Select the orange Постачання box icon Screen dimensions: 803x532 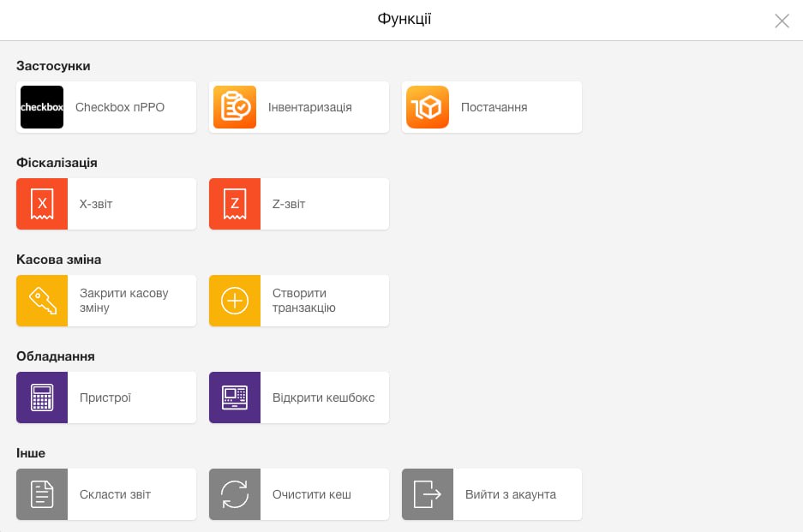[x=428, y=107]
